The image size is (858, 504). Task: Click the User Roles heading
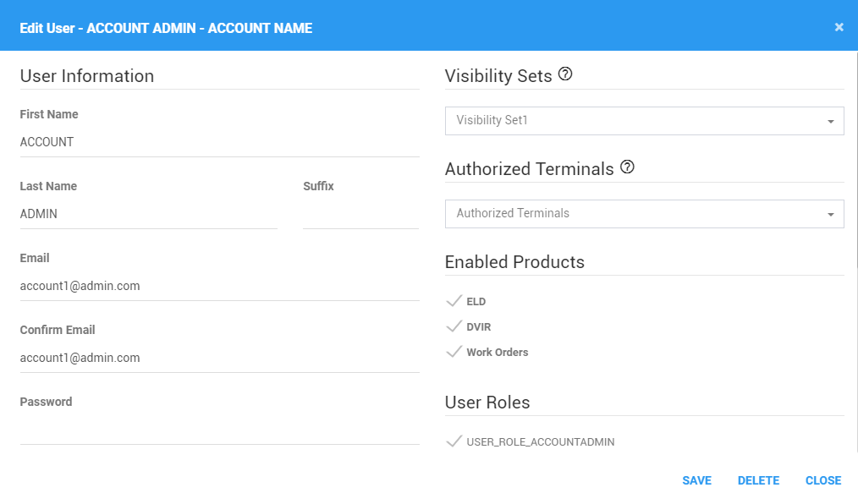tap(487, 403)
